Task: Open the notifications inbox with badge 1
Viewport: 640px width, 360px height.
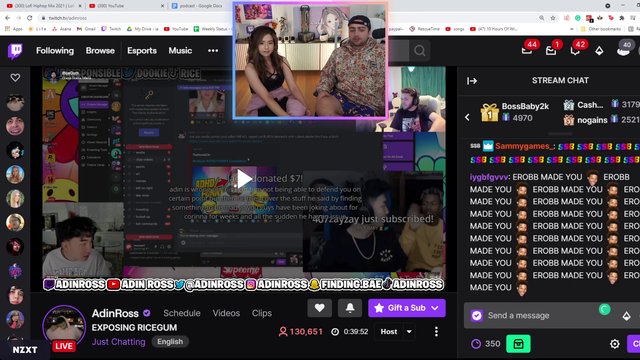Action: click(551, 51)
